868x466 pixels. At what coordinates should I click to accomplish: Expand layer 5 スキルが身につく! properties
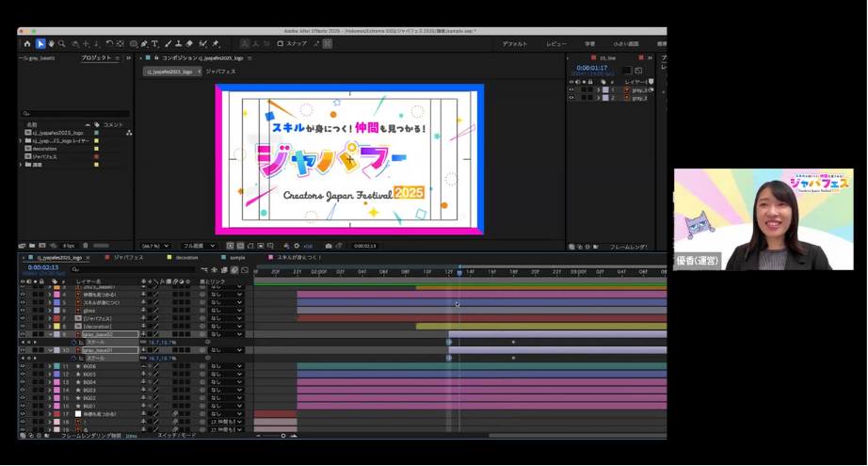[49, 303]
